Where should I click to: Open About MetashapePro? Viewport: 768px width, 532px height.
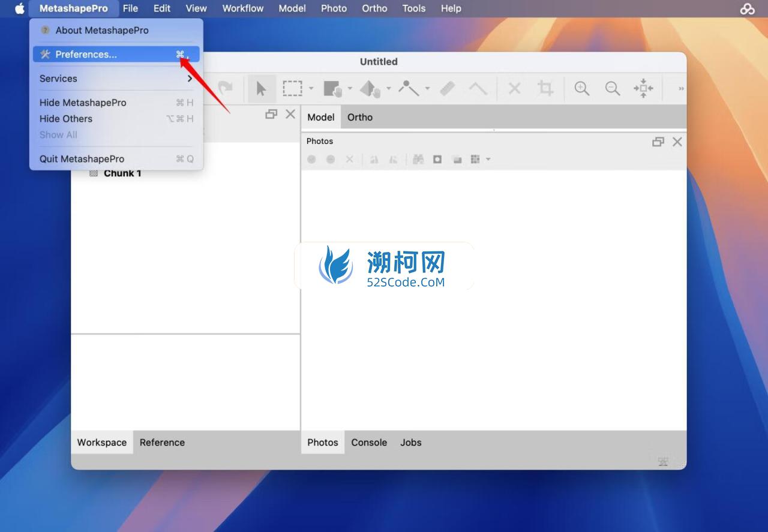(116, 30)
